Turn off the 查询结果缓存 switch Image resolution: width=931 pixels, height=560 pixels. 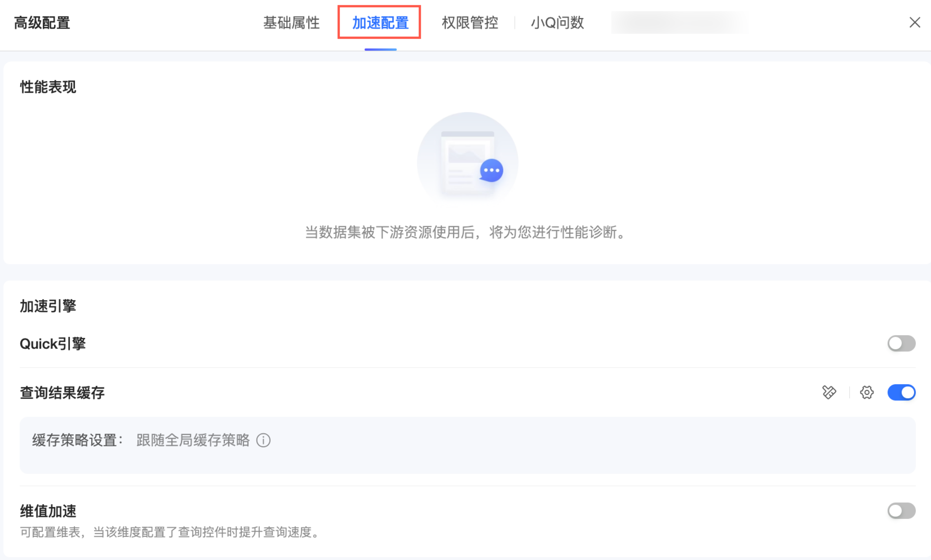tap(901, 392)
